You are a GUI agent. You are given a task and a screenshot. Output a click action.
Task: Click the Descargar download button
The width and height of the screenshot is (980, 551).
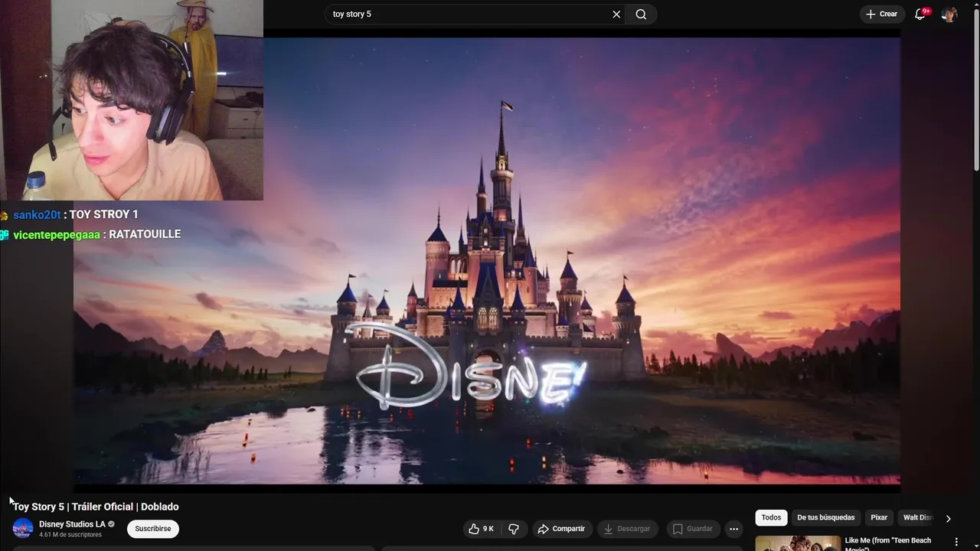pyautogui.click(x=627, y=529)
